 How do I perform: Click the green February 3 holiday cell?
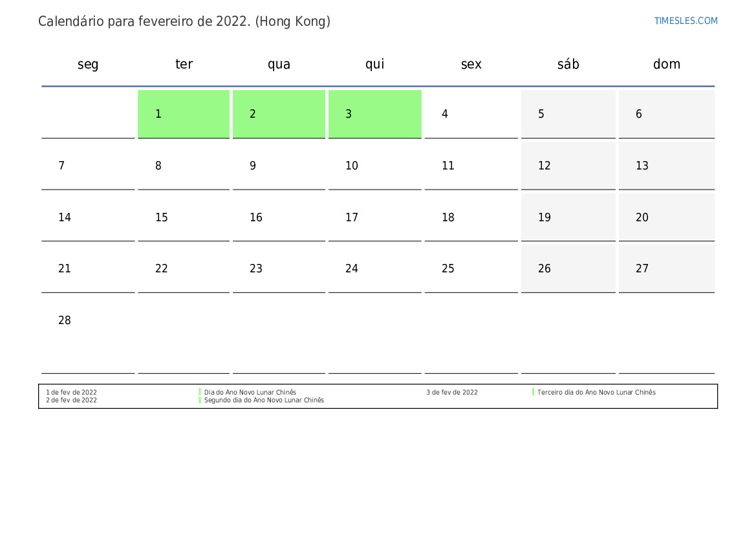375,114
